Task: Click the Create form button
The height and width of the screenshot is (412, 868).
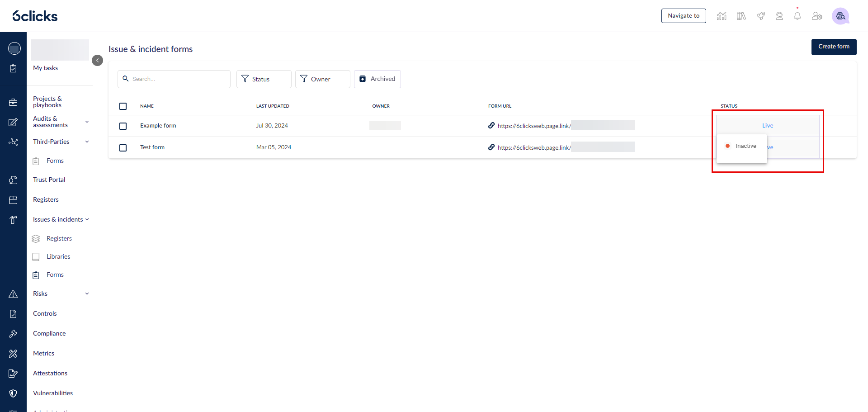Action: 834,47
